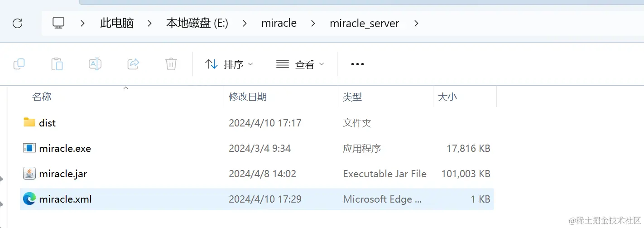The width and height of the screenshot is (644, 228).
Task: Click the paste clipboard icon
Action: tap(57, 64)
